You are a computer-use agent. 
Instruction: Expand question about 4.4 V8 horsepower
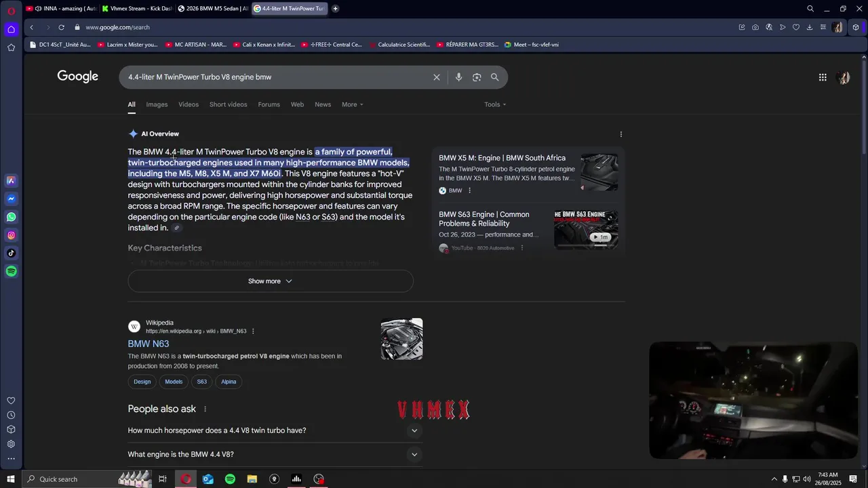point(275,430)
